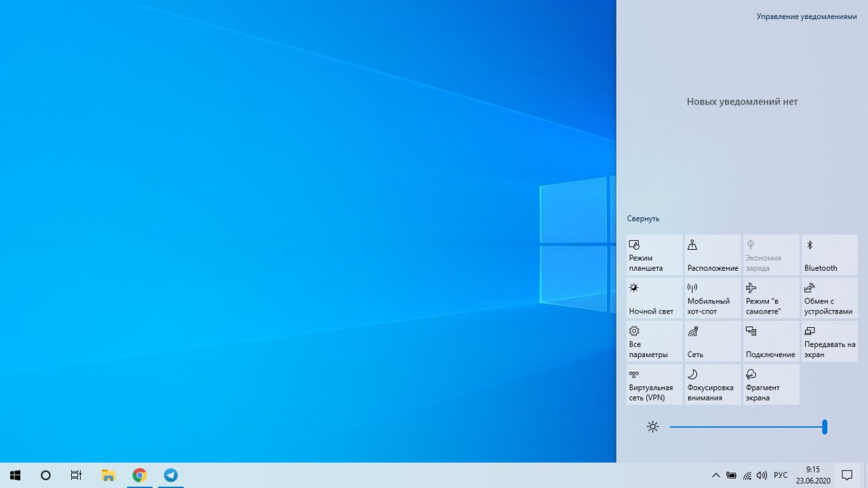Click the battery tray icon
Screen dimensions: 868x488
732,475
